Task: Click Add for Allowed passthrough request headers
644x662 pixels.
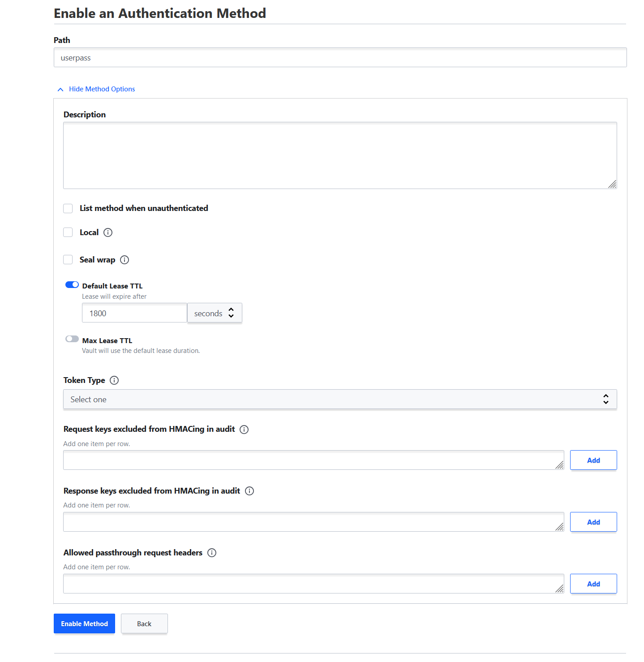Action: [x=593, y=584]
